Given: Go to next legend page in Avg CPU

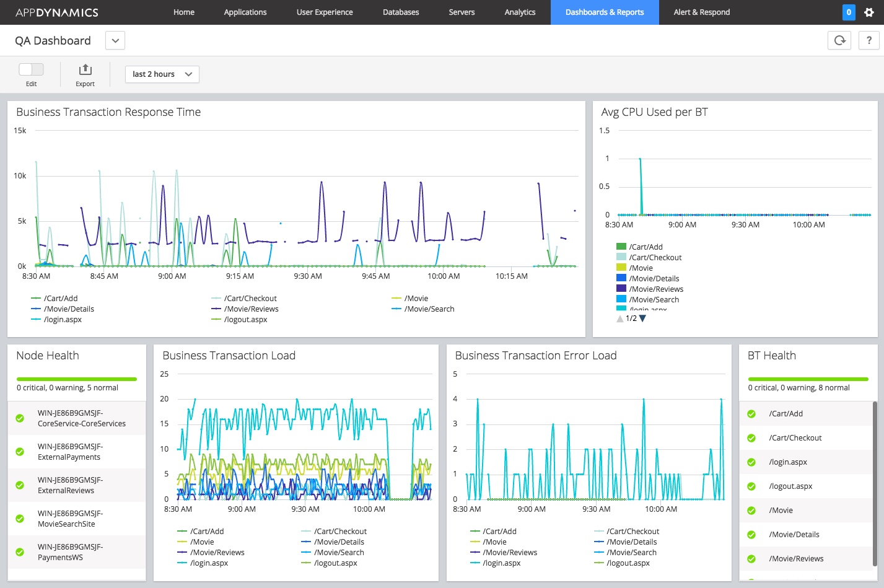Looking at the screenshot, I should coord(642,318).
